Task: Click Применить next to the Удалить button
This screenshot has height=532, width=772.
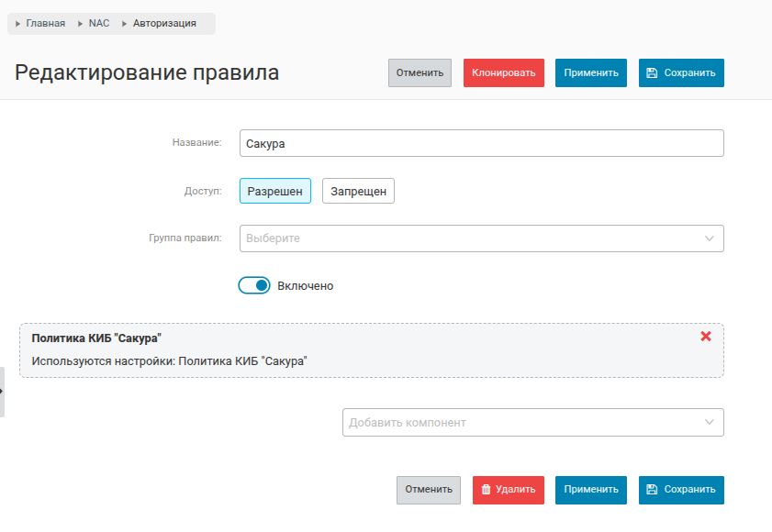Action: pos(590,490)
